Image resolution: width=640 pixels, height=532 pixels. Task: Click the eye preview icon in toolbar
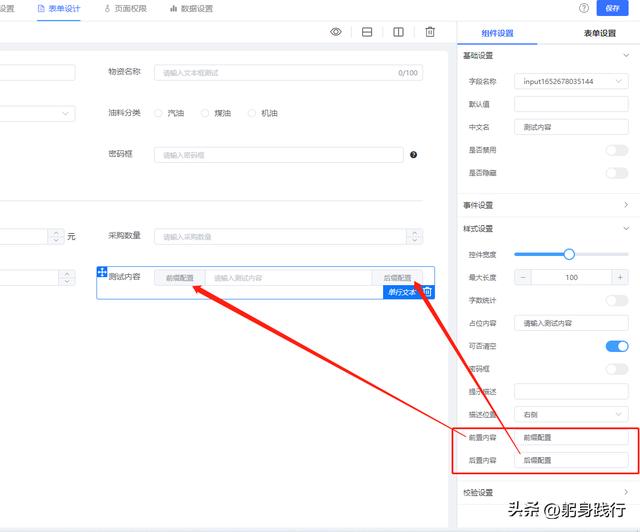336,32
